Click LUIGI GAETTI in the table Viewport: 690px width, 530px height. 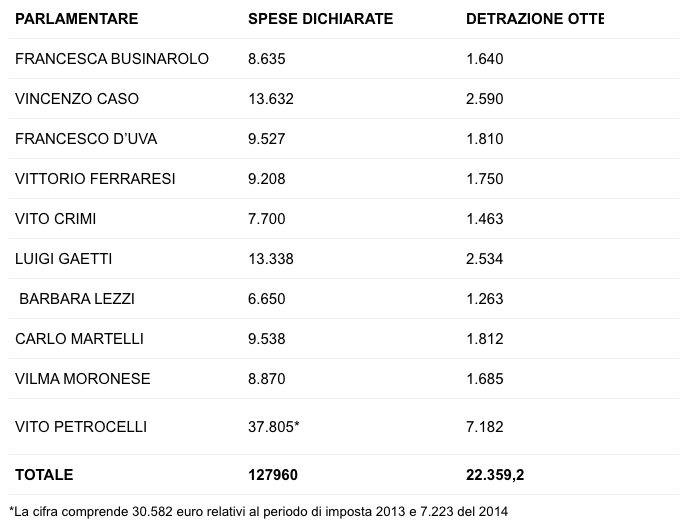pos(63,259)
